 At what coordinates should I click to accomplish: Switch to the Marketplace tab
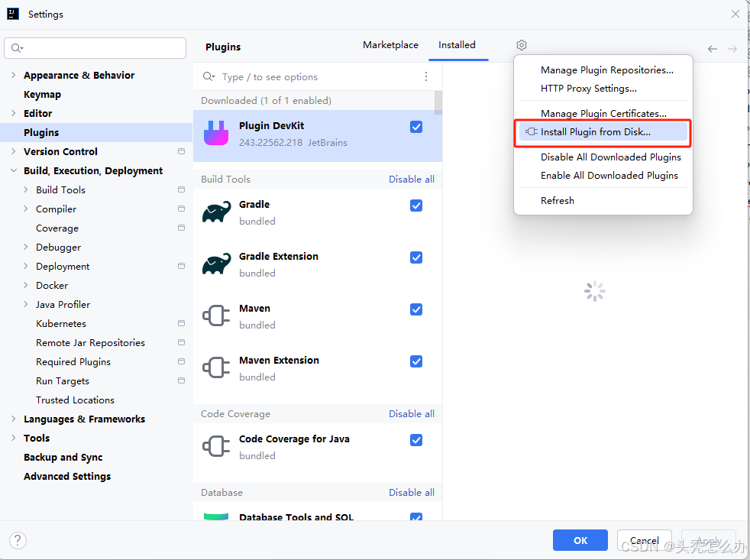click(x=390, y=45)
